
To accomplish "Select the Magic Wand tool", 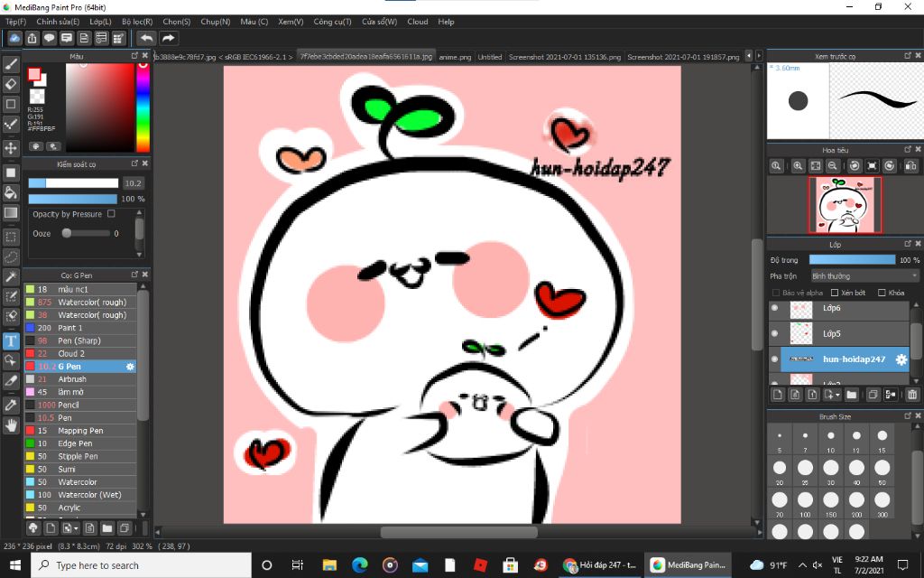I will click(11, 276).
